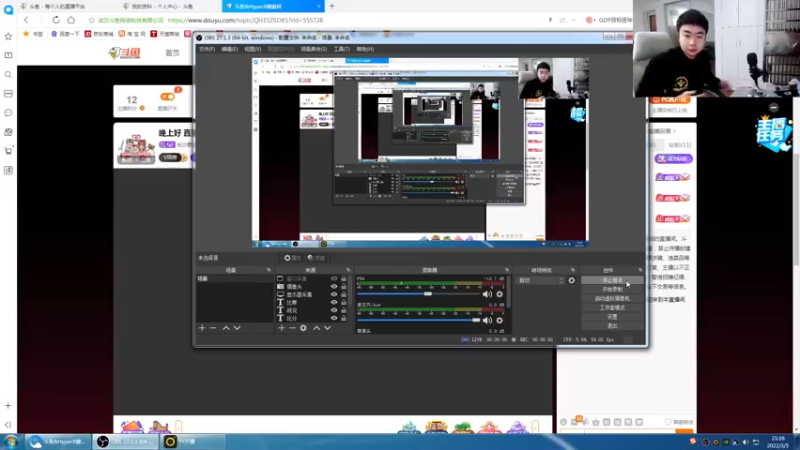Open the scene transition type dropdown

[x=540, y=280]
